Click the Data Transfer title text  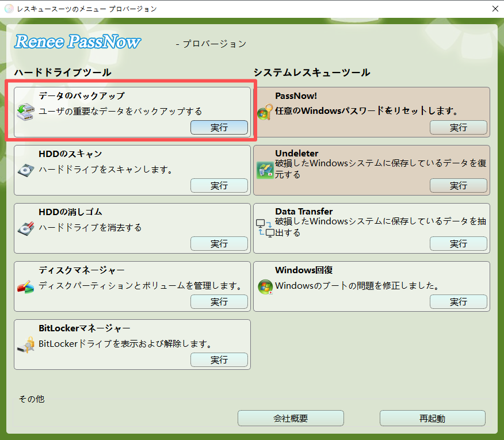point(304,212)
